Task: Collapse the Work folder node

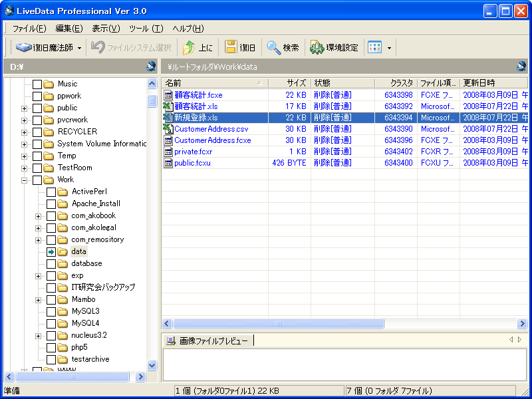Action: tap(24, 180)
